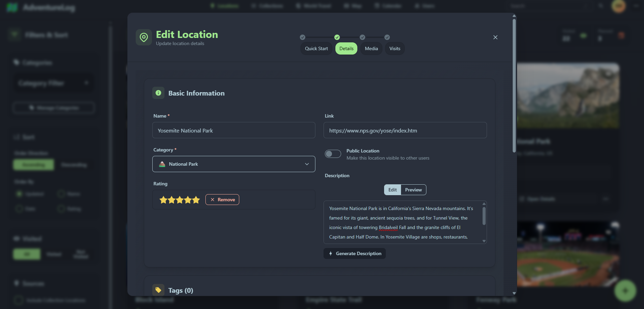Enable the Public Location toggle
The image size is (644, 309).
(x=333, y=154)
